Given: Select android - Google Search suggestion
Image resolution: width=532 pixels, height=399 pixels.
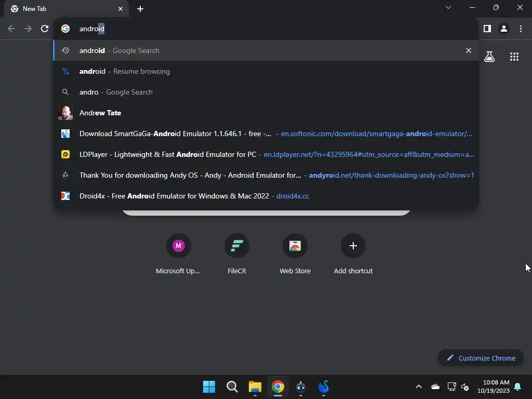Looking at the screenshot, I should 266,50.
